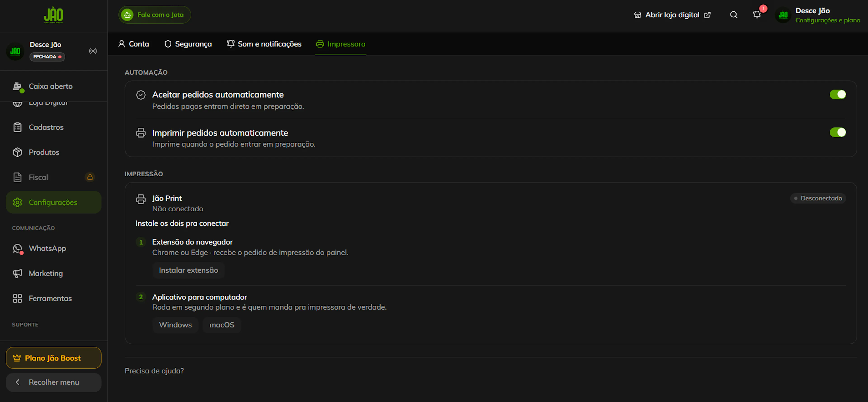Open notifications bell icon
This screenshot has width=868, height=402.
click(757, 14)
